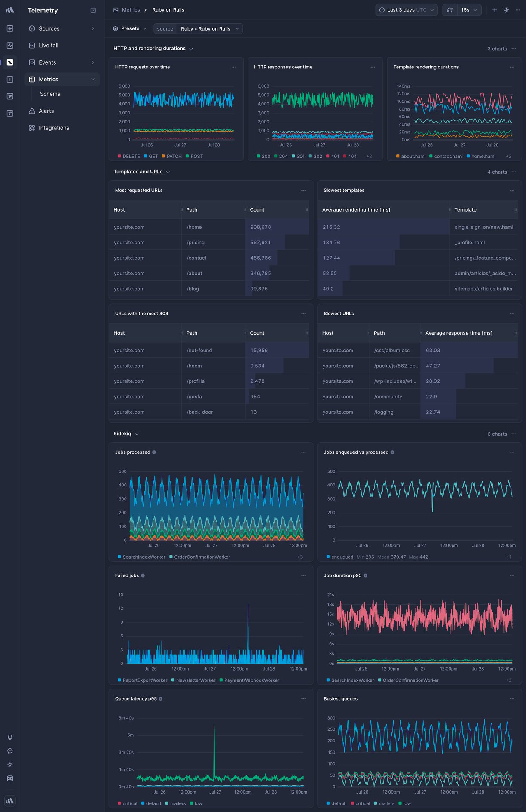
Task: Open the Last 3 days time range dropdown
Action: pyautogui.click(x=407, y=10)
